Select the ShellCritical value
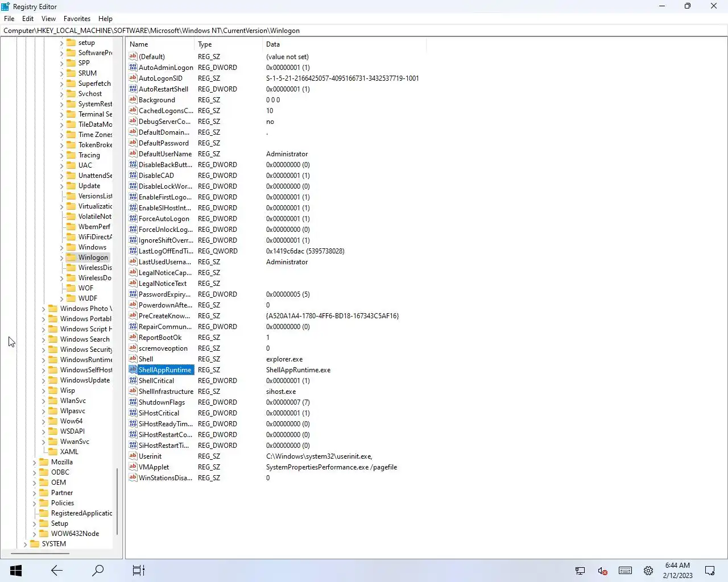 click(156, 381)
